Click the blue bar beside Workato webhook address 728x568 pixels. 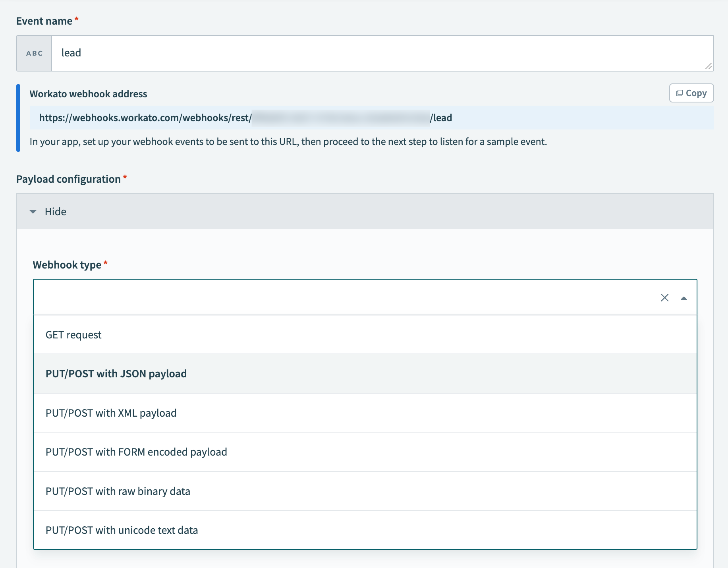pyautogui.click(x=18, y=117)
